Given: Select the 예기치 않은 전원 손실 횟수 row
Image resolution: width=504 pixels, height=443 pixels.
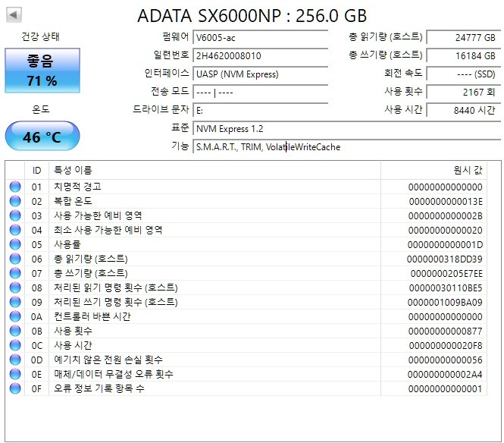Looking at the screenshot, I should point(246,360).
